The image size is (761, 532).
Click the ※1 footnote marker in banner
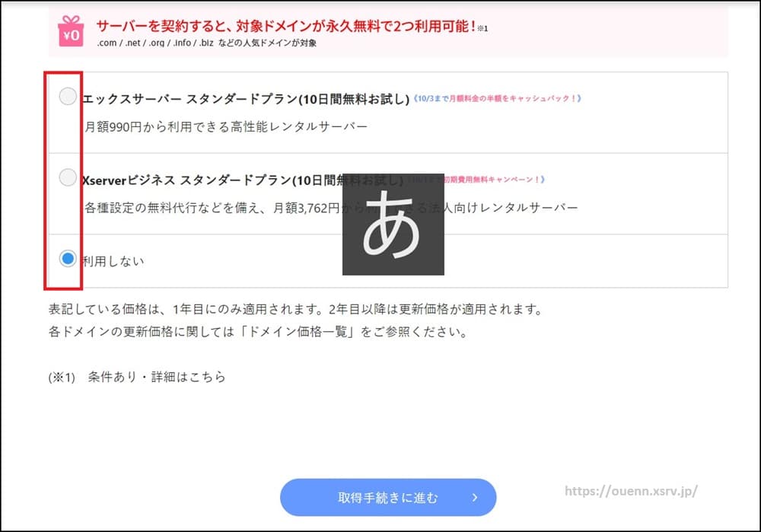click(x=483, y=28)
